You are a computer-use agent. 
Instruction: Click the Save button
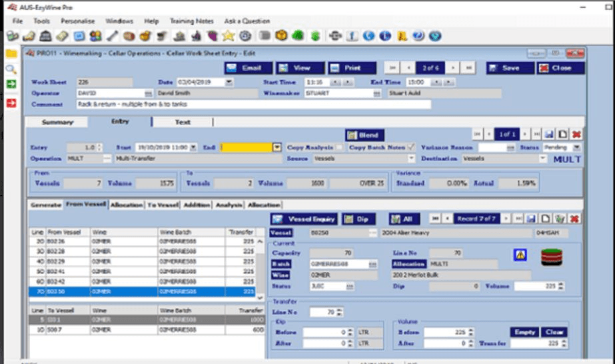[x=510, y=68]
